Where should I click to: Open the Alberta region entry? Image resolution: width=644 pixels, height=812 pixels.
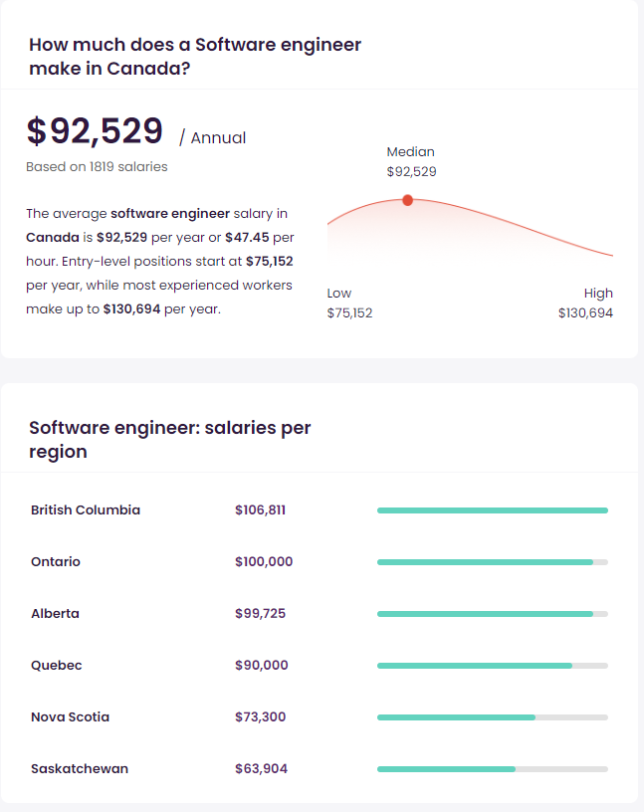click(x=55, y=614)
